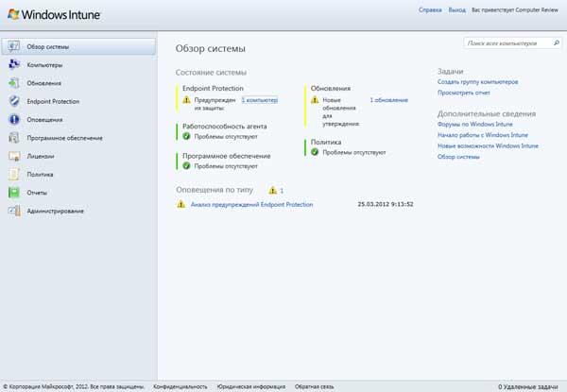Click the Оповещения info icon in sidebar
This screenshot has height=392, width=567.
coord(14,120)
